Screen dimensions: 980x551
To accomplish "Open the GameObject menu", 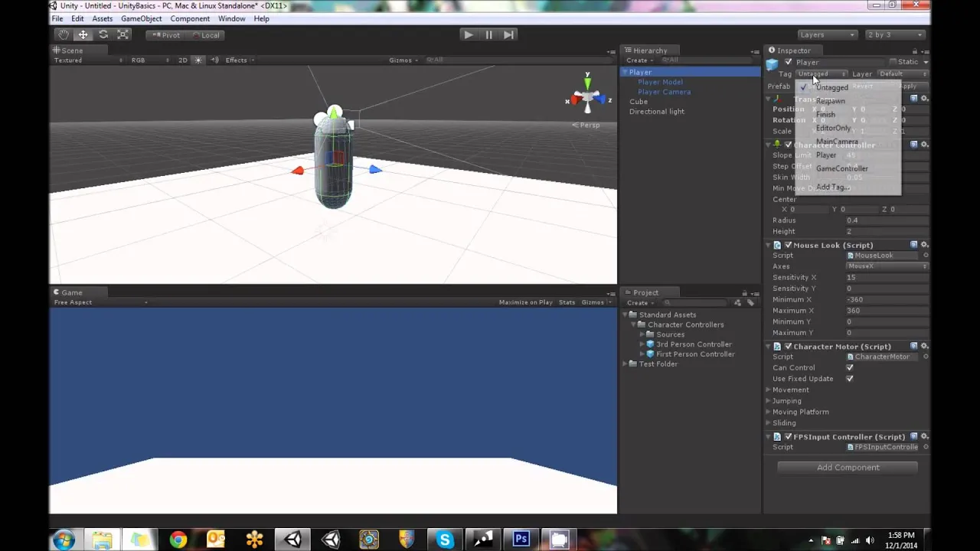I will [x=141, y=18].
